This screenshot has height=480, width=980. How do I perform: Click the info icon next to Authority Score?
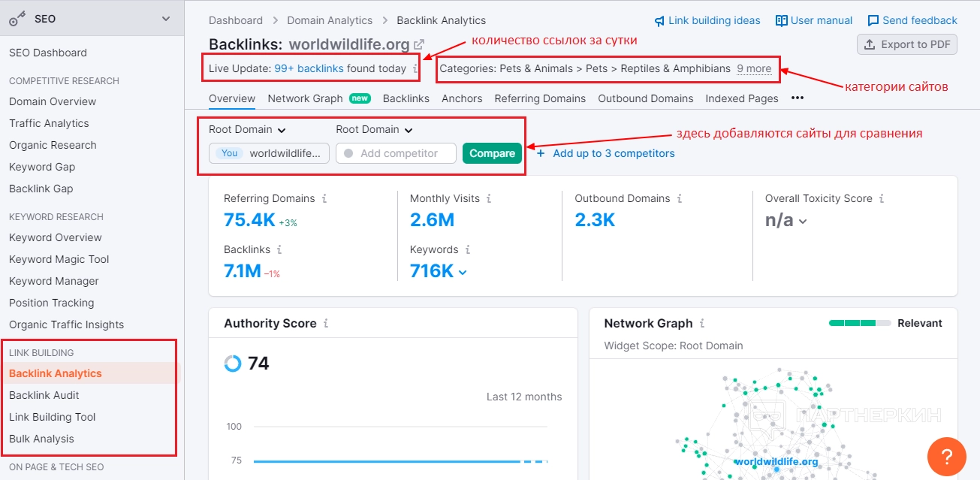[x=326, y=324]
